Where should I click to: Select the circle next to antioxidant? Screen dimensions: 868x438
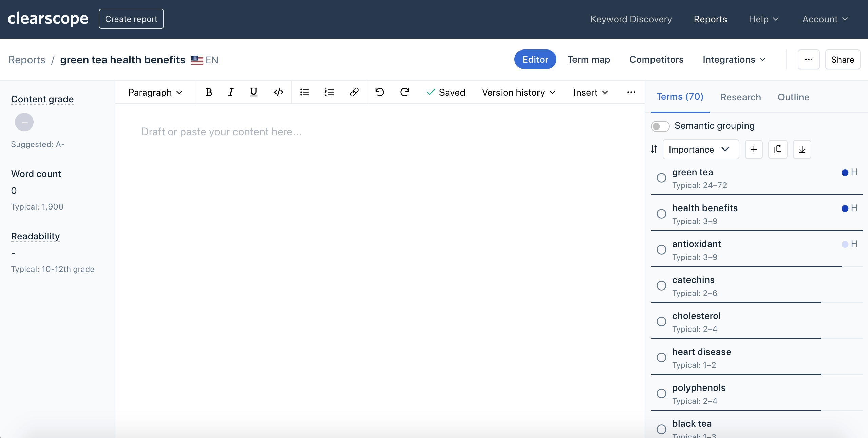[661, 250]
